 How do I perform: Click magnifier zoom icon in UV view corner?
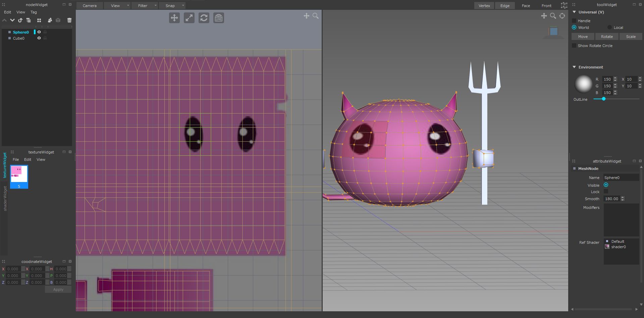316,16
